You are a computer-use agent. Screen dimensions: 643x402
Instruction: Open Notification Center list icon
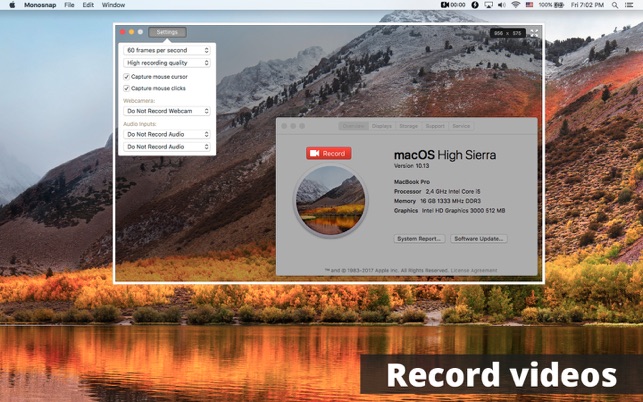[632, 5]
